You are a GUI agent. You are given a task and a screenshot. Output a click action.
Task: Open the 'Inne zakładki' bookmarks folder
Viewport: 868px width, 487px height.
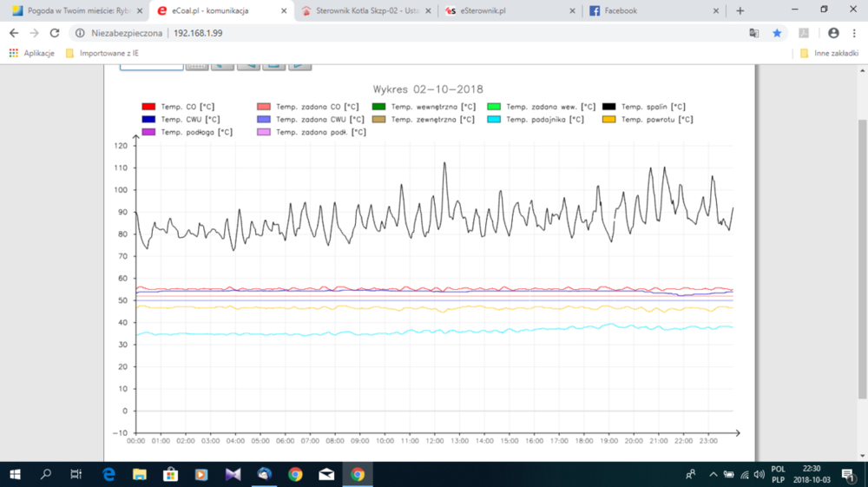point(829,53)
